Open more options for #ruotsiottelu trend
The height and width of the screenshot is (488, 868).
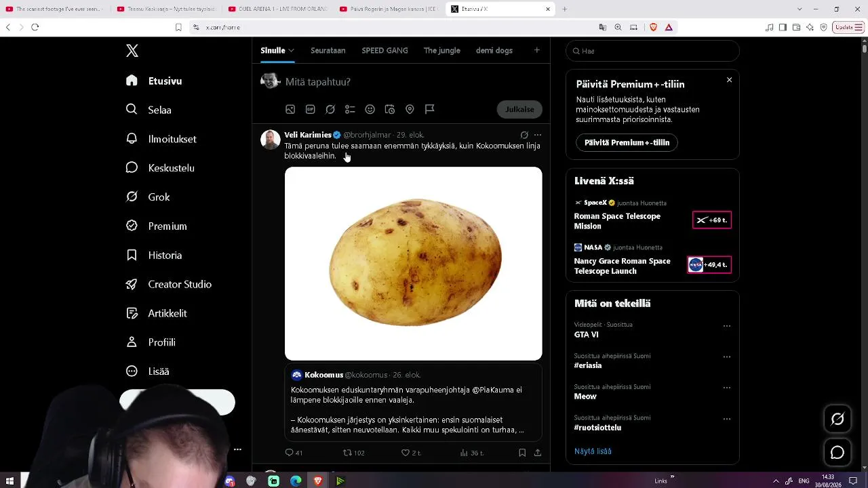click(726, 420)
